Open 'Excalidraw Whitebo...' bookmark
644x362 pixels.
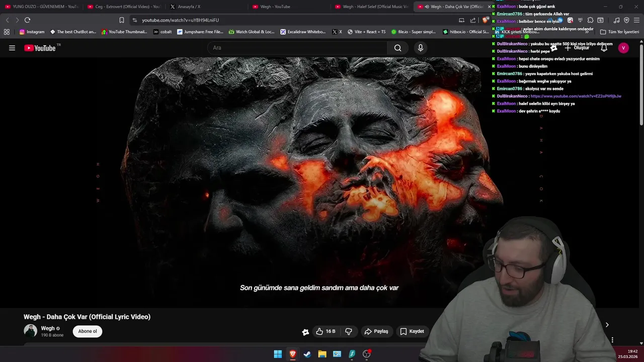click(303, 32)
